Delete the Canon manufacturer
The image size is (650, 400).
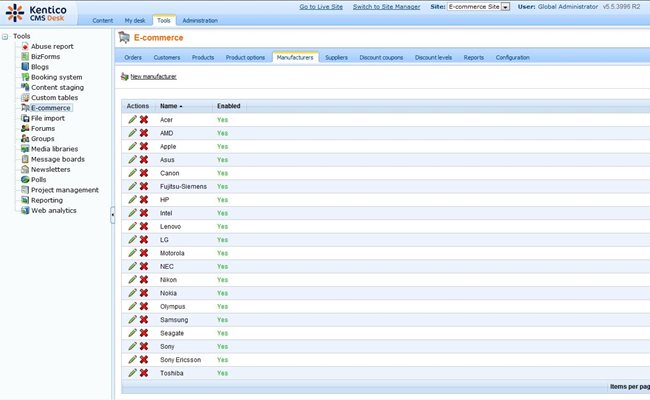(144, 173)
